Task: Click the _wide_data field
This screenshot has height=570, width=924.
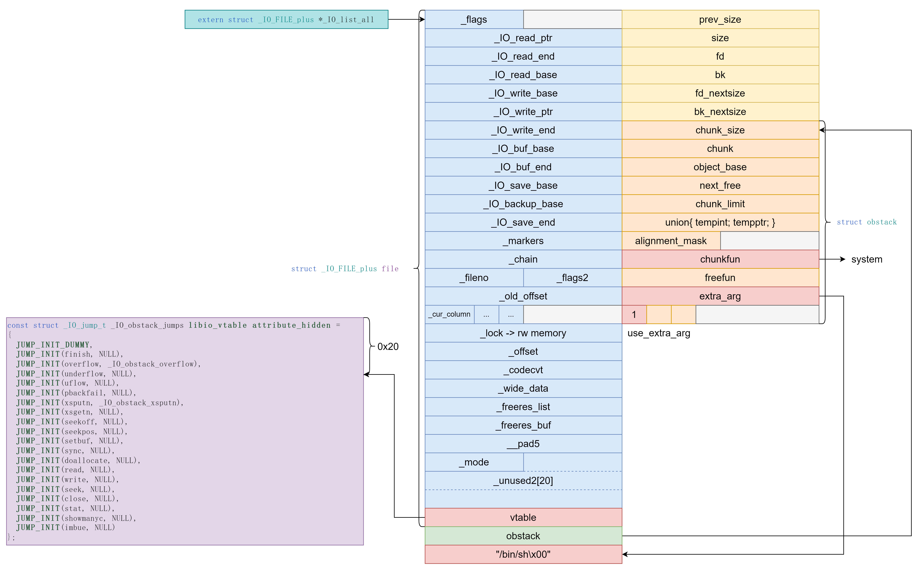Action: [523, 388]
